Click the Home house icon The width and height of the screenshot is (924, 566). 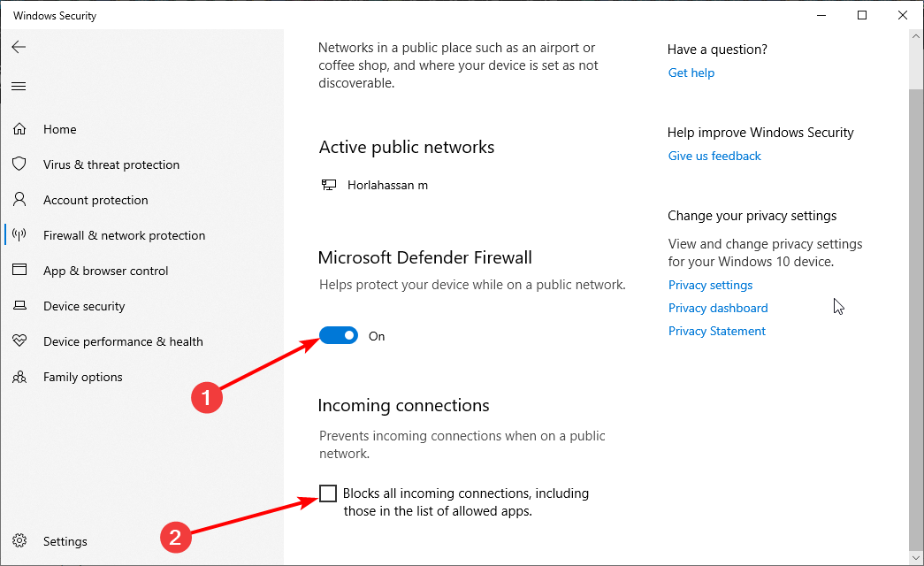tap(19, 129)
